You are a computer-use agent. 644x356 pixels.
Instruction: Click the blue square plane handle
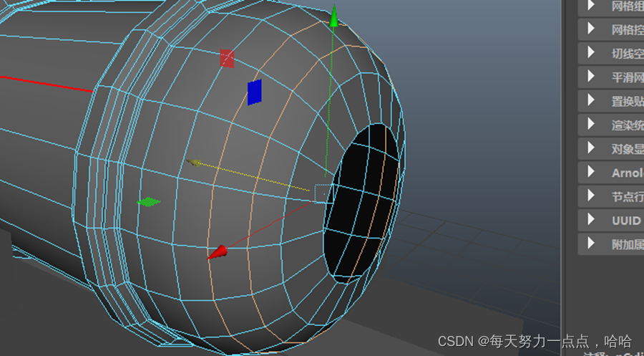[x=255, y=92]
